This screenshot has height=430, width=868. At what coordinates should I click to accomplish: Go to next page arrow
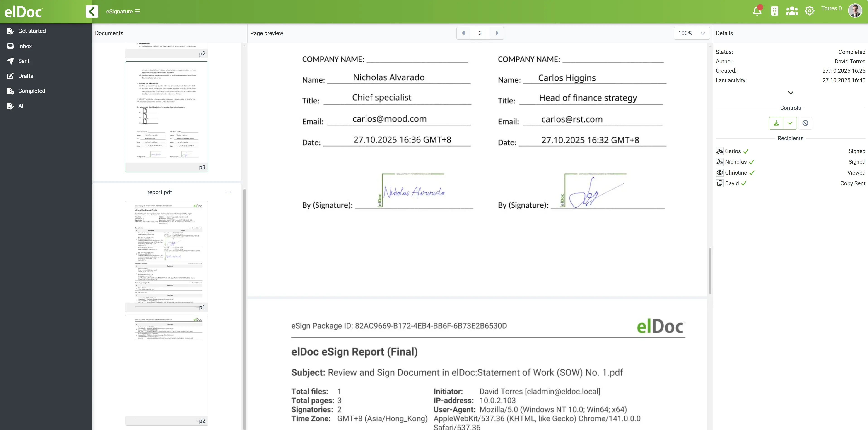pyautogui.click(x=497, y=33)
